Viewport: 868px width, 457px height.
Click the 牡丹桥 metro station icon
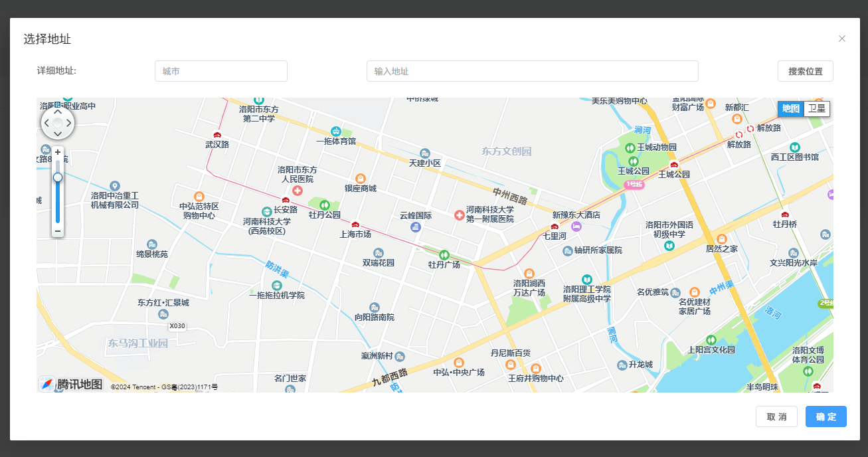pyautogui.click(x=785, y=215)
